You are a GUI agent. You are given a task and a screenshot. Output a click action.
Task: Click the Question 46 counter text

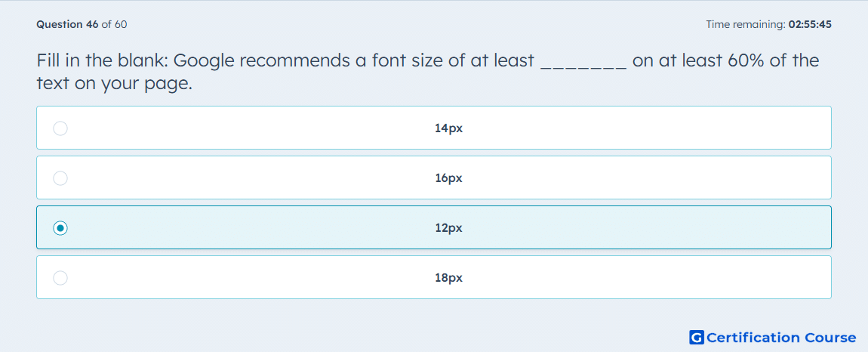click(67, 24)
